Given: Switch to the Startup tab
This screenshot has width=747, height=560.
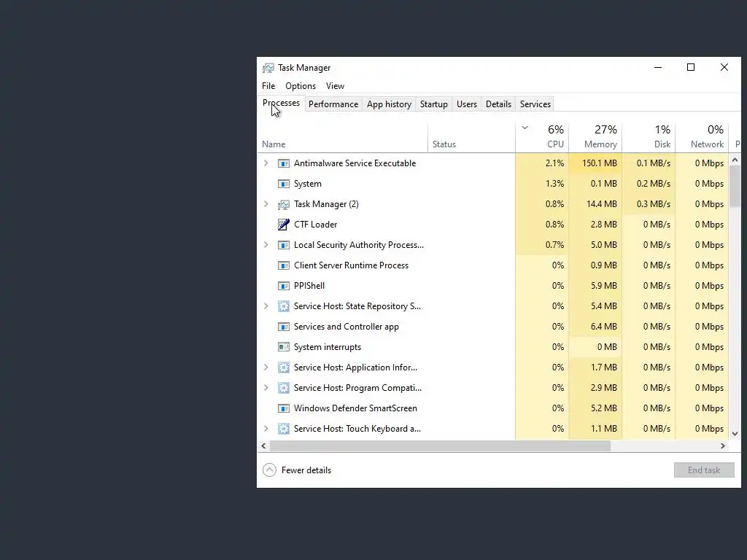Looking at the screenshot, I should point(433,104).
